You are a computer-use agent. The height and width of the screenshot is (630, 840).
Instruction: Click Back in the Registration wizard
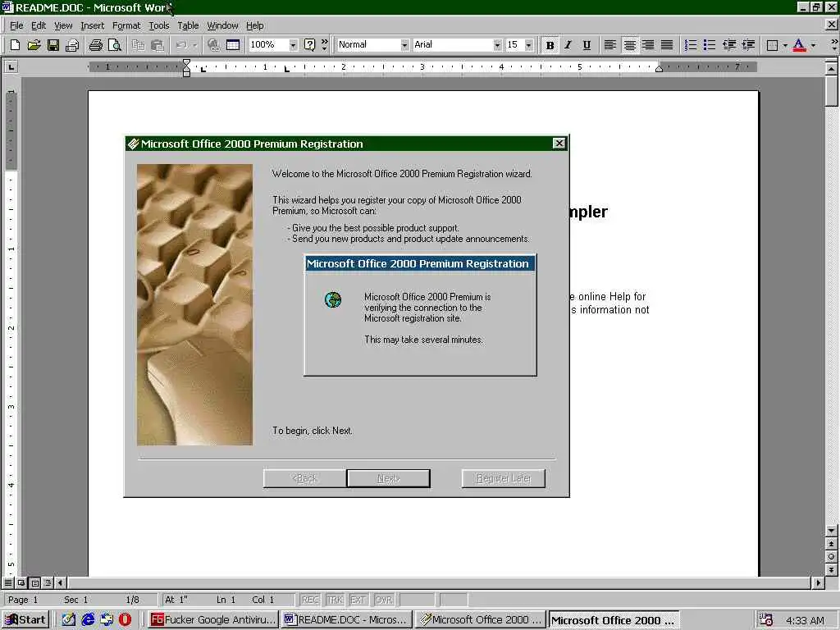(x=304, y=478)
